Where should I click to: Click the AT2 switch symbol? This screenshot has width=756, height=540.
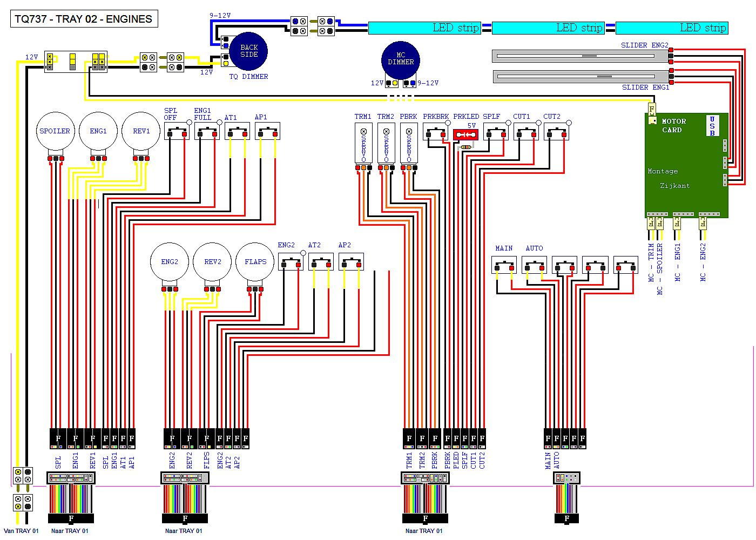(x=321, y=262)
